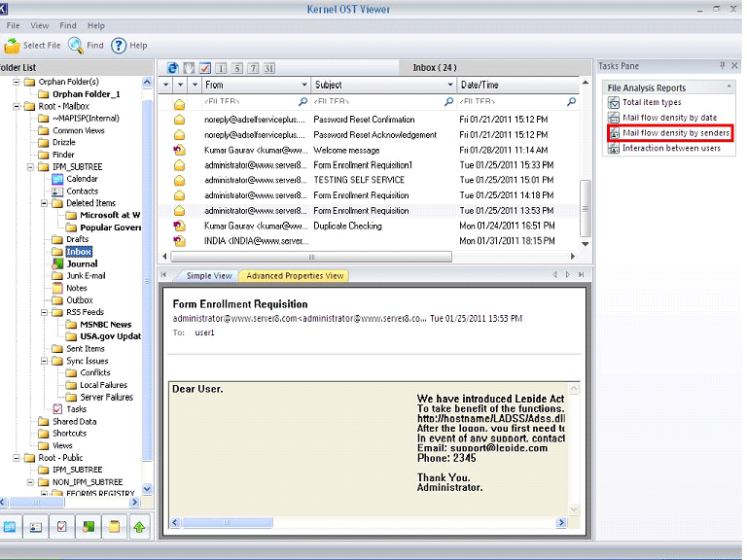Select the 1-day view icon

tap(221, 68)
